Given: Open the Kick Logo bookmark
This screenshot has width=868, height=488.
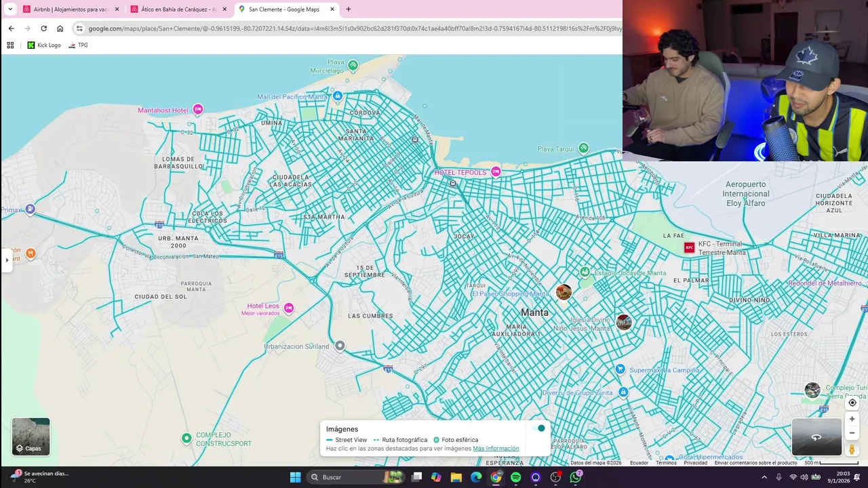Looking at the screenshot, I should point(44,45).
